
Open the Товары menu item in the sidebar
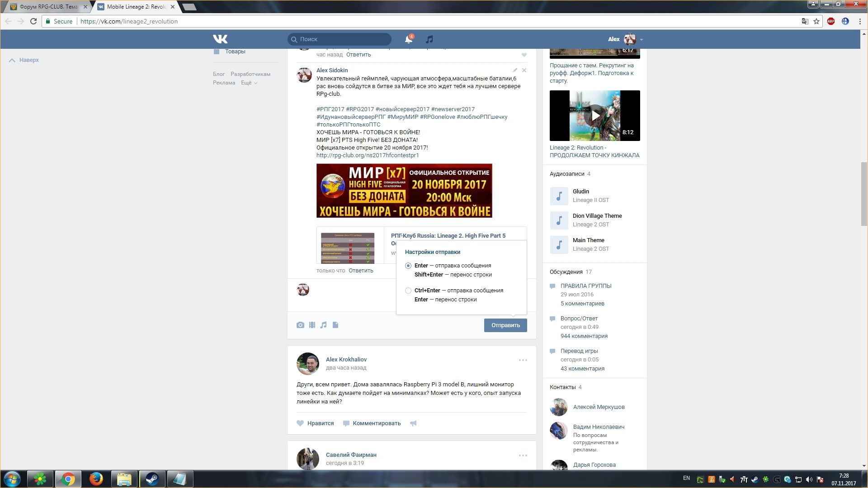click(x=235, y=52)
